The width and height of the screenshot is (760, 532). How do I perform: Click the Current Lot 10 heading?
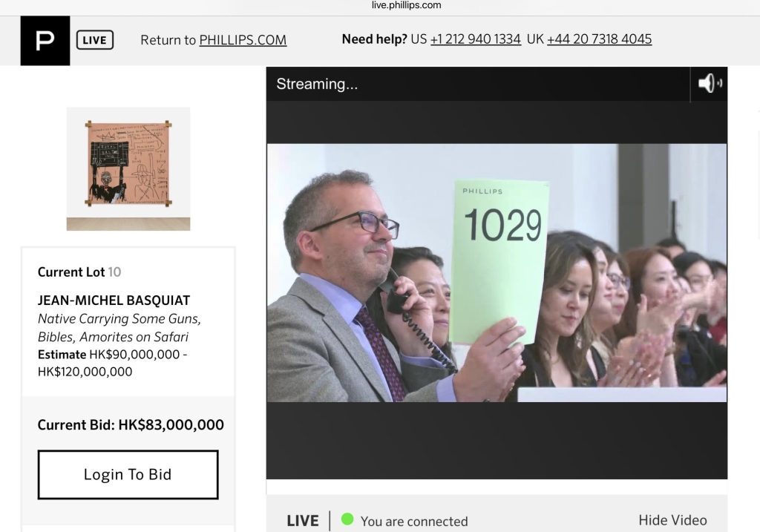(79, 272)
